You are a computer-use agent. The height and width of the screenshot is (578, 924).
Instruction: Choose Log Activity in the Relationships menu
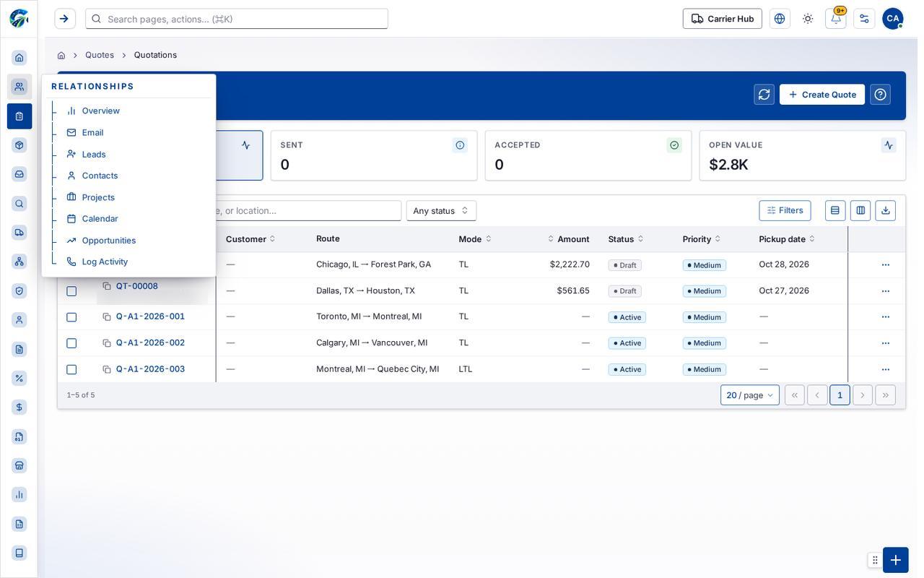[x=105, y=262]
